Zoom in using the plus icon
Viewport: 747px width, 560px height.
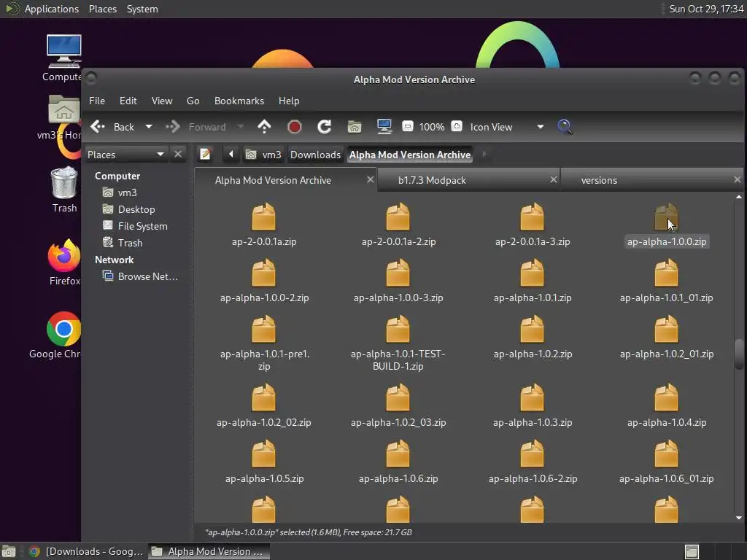(x=457, y=127)
